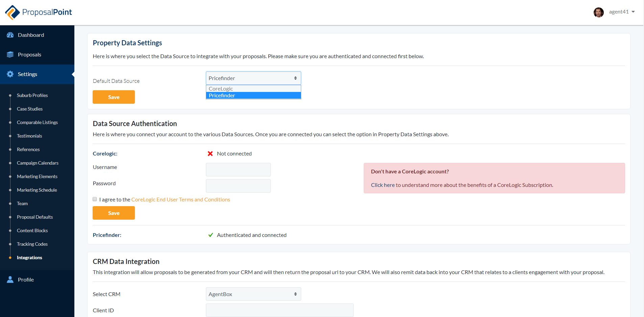Go to the Integrations settings section
The height and width of the screenshot is (317, 644).
click(x=29, y=257)
